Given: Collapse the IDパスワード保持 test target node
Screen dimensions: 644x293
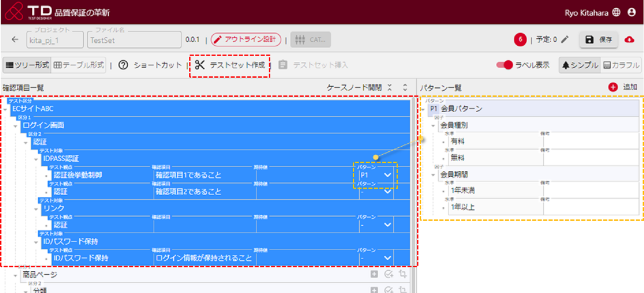Looking at the screenshot, I should [37, 242].
